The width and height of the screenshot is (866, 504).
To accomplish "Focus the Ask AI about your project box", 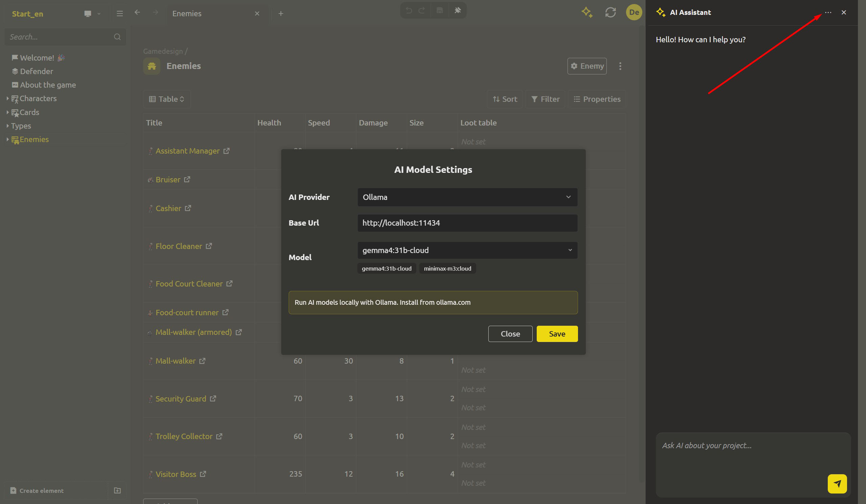I will (x=753, y=464).
